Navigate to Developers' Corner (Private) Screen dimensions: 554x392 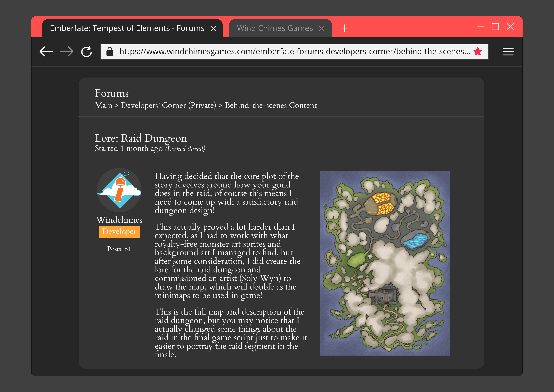[168, 105]
